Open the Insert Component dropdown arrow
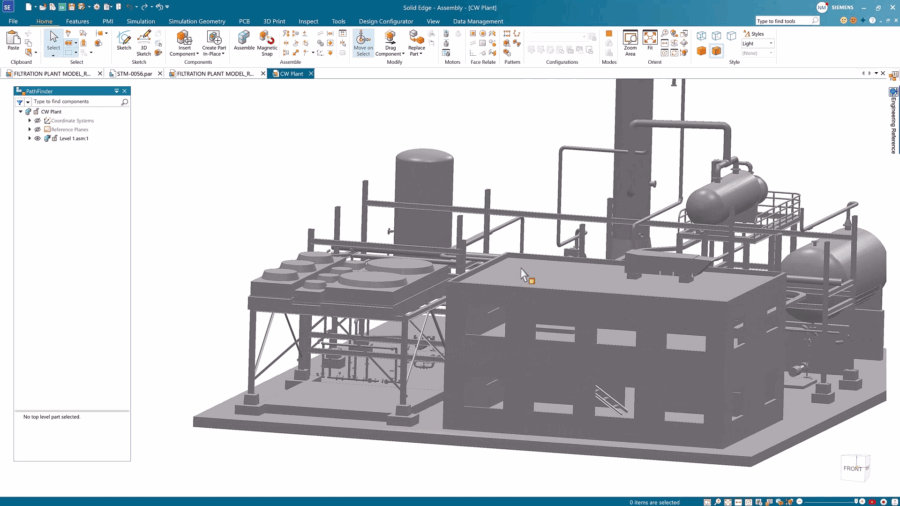The image size is (900, 506). point(197,54)
